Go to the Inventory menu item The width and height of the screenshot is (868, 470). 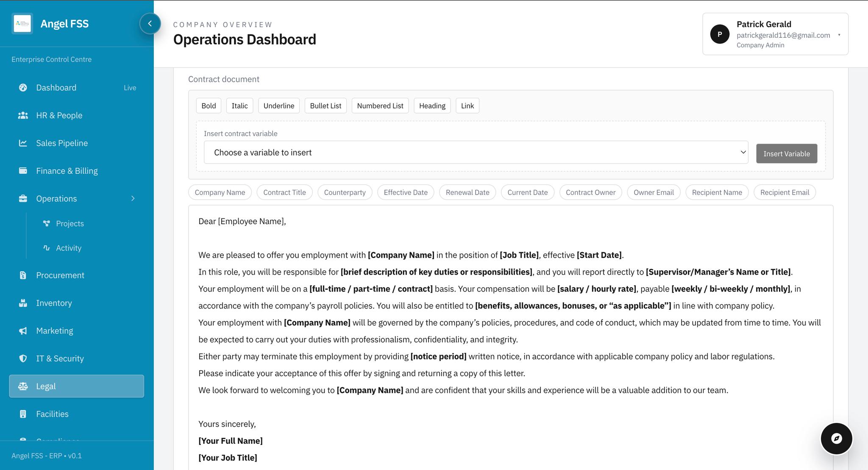54,303
